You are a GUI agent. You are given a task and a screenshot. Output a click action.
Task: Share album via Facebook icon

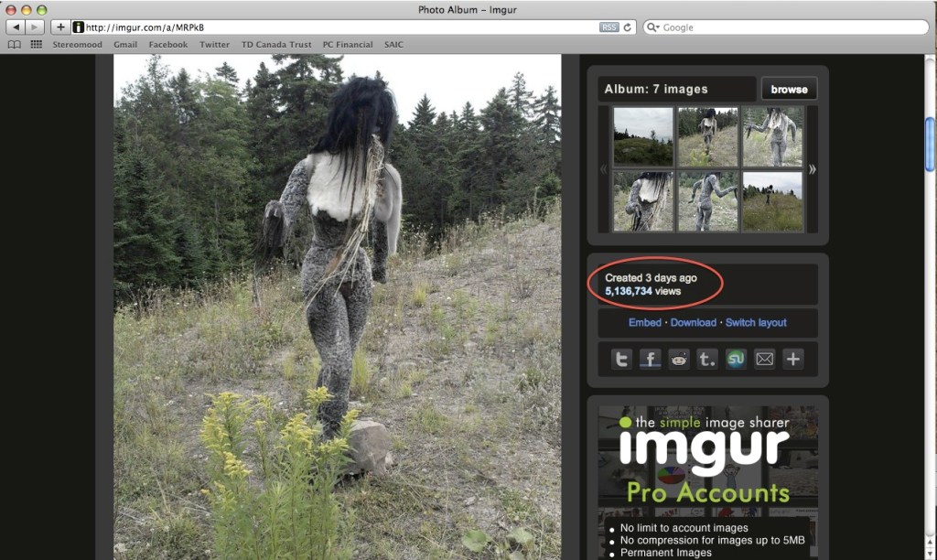[x=650, y=360]
